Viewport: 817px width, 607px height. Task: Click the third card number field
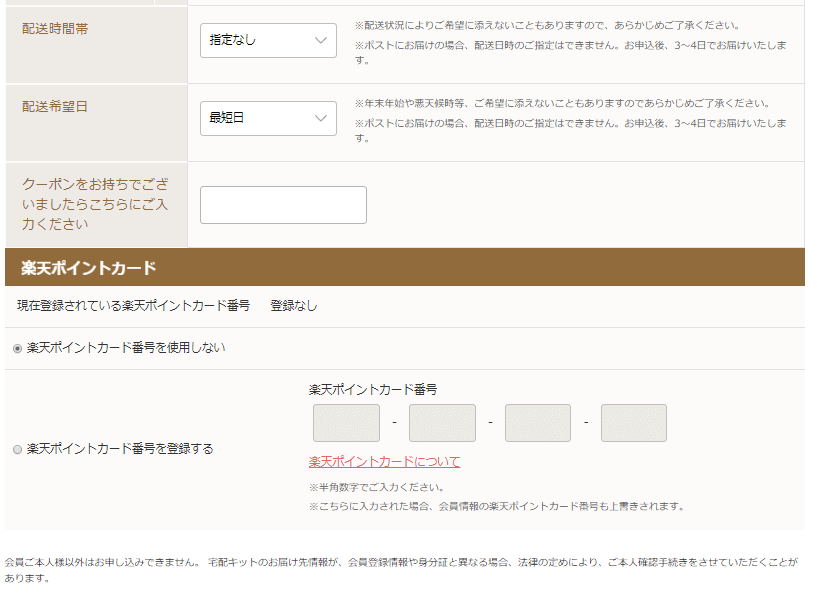[538, 423]
